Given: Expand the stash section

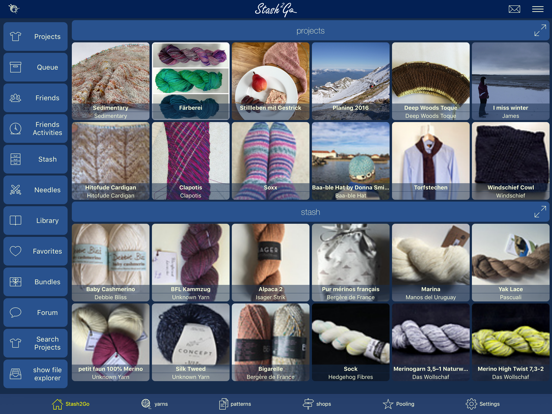Looking at the screenshot, I should pos(540,212).
